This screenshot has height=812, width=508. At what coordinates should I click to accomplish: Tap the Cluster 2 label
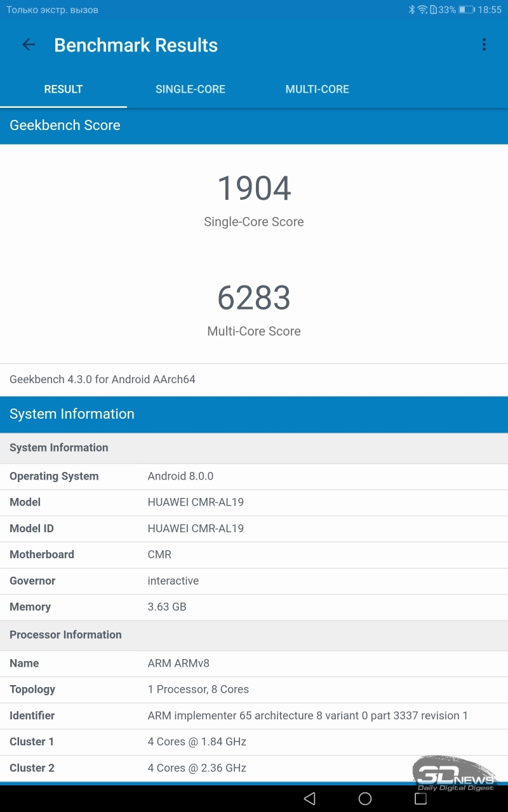click(x=32, y=768)
